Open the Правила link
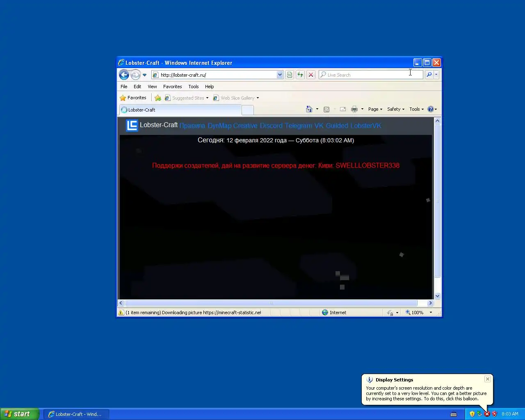The height and width of the screenshot is (420, 525). tap(192, 126)
